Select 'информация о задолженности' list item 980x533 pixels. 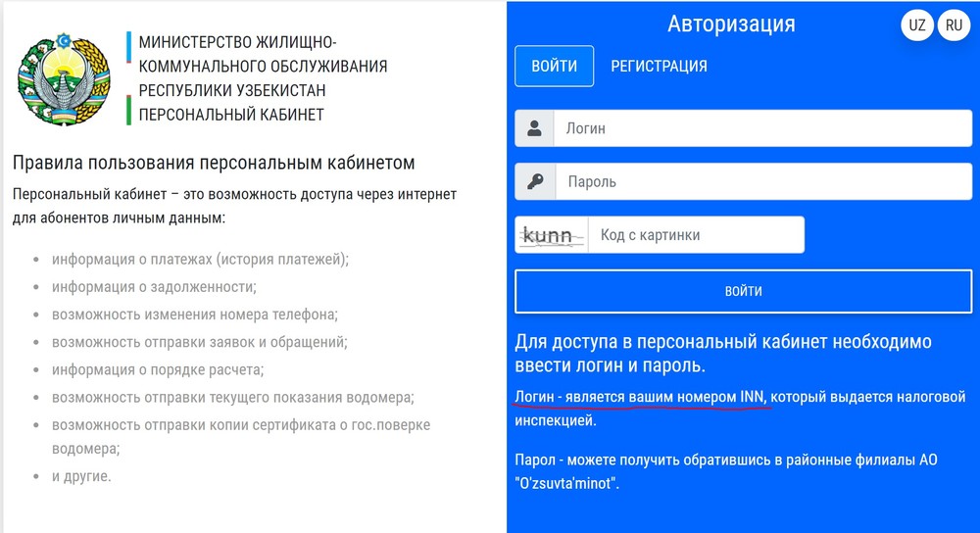(x=154, y=287)
